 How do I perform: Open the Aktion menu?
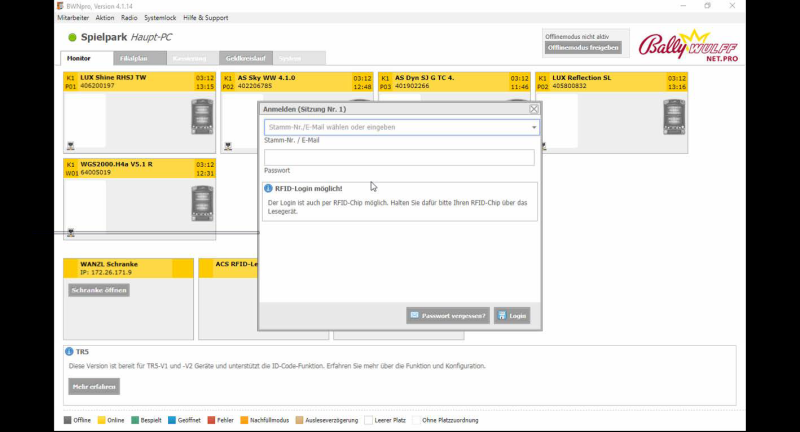point(105,18)
